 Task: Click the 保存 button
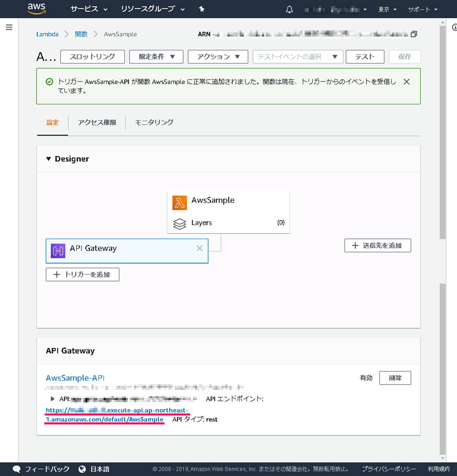pyautogui.click(x=405, y=57)
